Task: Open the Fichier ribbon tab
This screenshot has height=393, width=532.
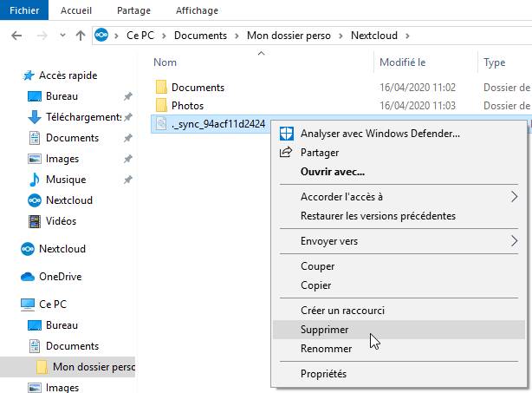Action: point(24,10)
